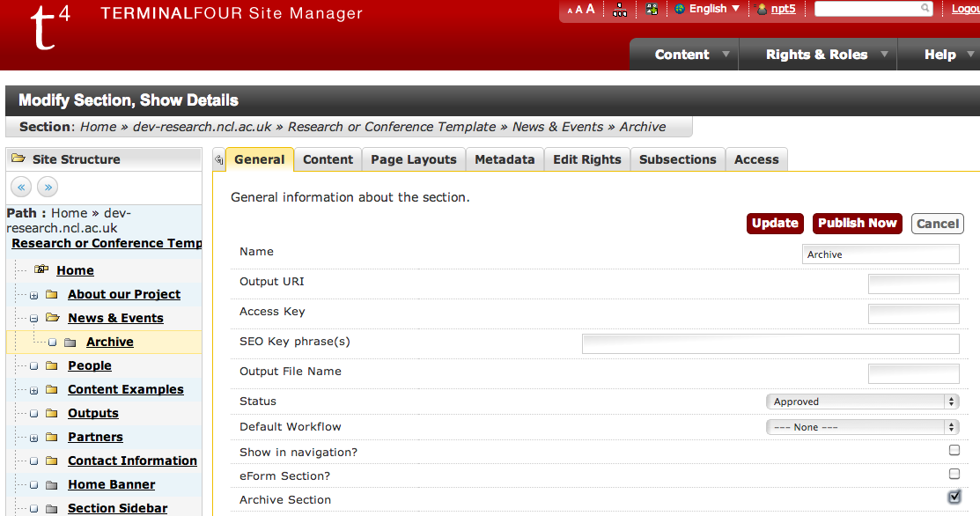Open the Status dropdown showing Approved
This screenshot has height=516, width=980.
[862, 402]
